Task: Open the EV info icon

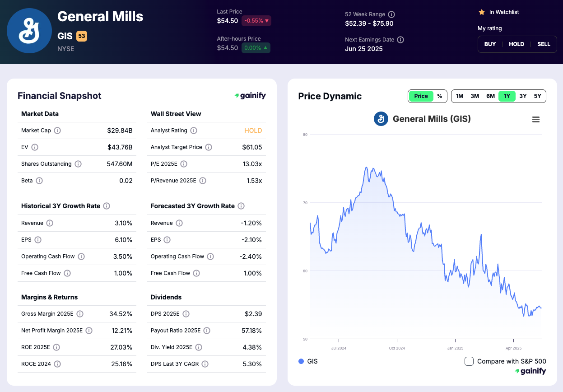Action: click(x=35, y=147)
